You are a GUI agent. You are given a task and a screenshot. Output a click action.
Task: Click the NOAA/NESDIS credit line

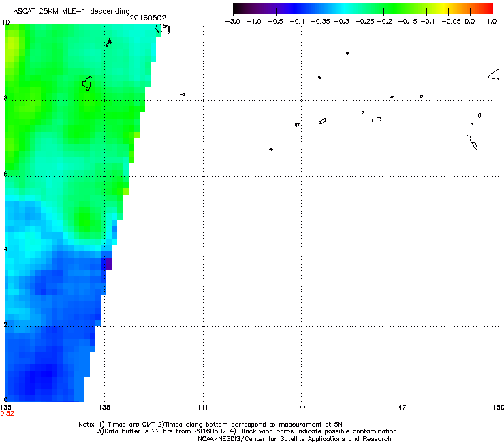(294, 439)
